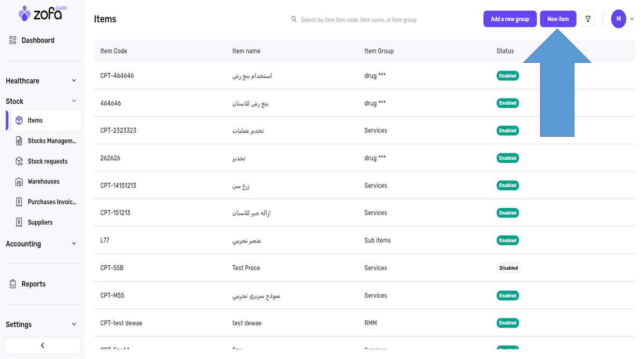The width and height of the screenshot is (644, 359).
Task: Click the Dashboard grid icon
Action: 13,41
